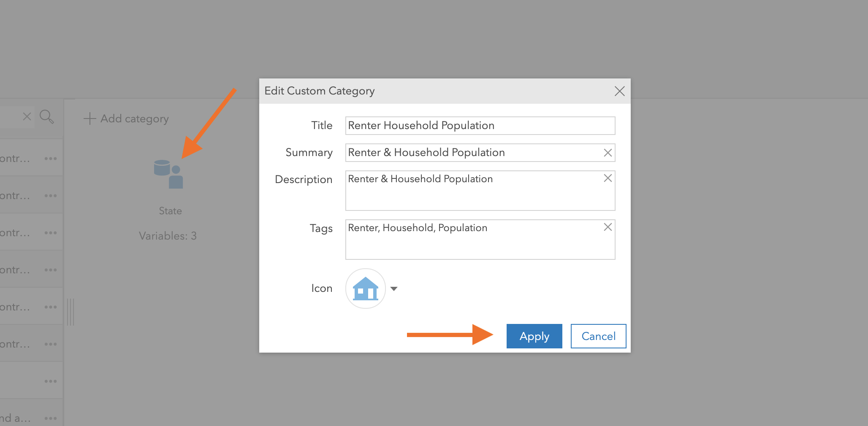Click the blue house category icon
The image size is (868, 426).
[365, 288]
